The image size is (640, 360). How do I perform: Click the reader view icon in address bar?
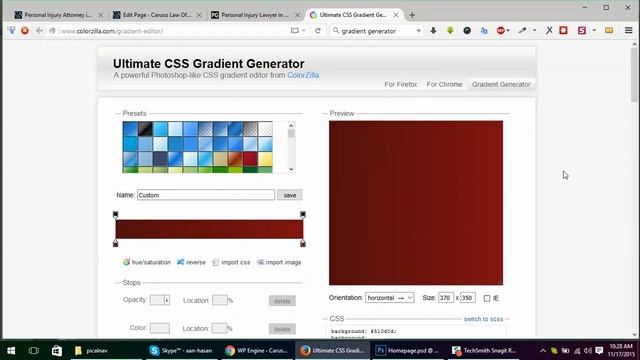pyautogui.click(x=294, y=31)
